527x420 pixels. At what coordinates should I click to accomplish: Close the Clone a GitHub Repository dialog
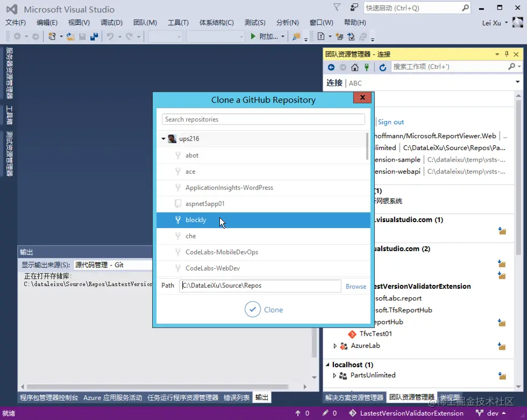point(362,97)
